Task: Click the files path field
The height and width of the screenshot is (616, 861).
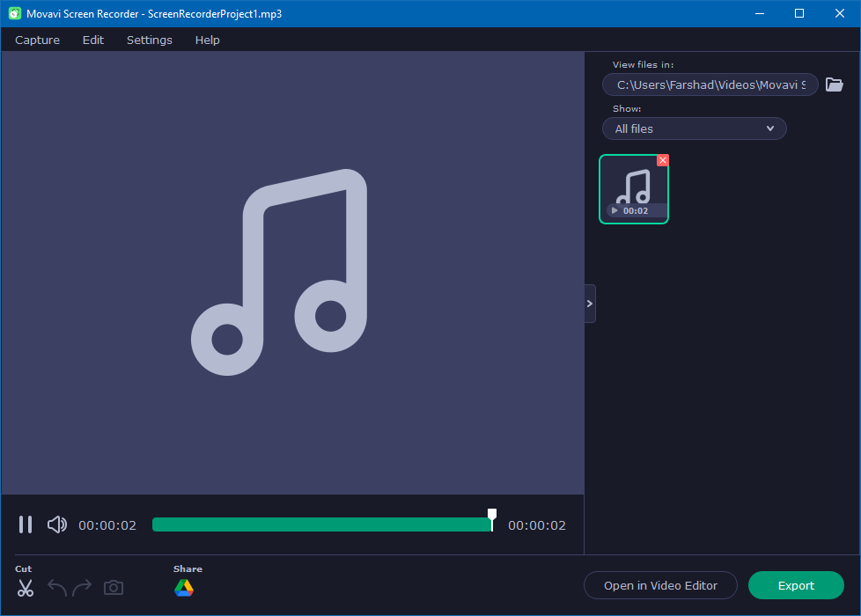Action: (710, 85)
